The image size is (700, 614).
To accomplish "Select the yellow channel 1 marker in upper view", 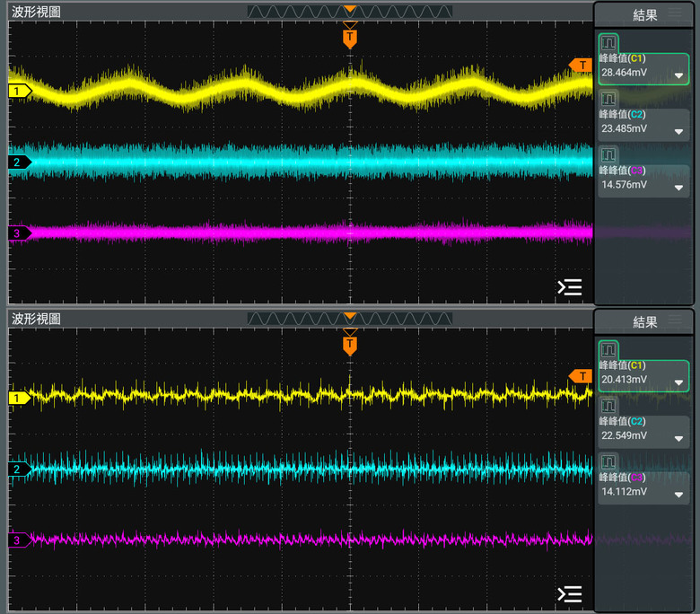I will (x=19, y=91).
